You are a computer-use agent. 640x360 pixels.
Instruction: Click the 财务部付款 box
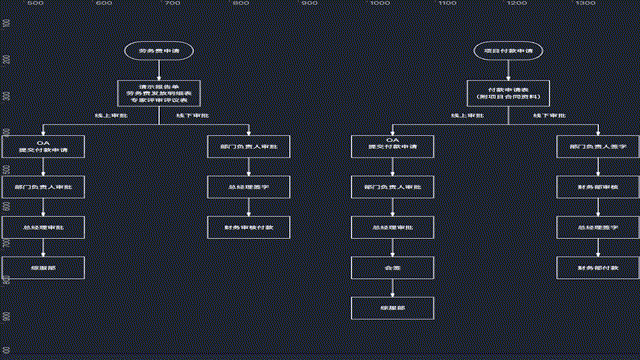tap(598, 268)
